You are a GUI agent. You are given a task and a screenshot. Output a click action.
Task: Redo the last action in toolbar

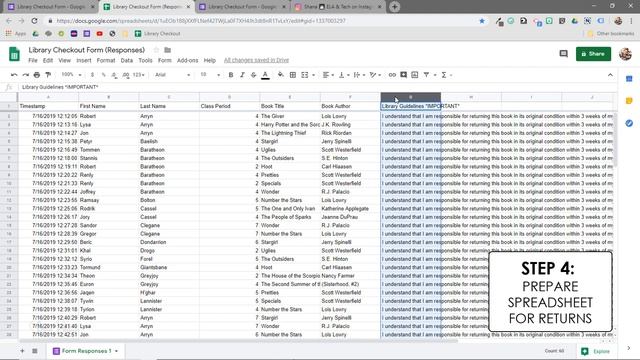pyautogui.click(x=26, y=75)
